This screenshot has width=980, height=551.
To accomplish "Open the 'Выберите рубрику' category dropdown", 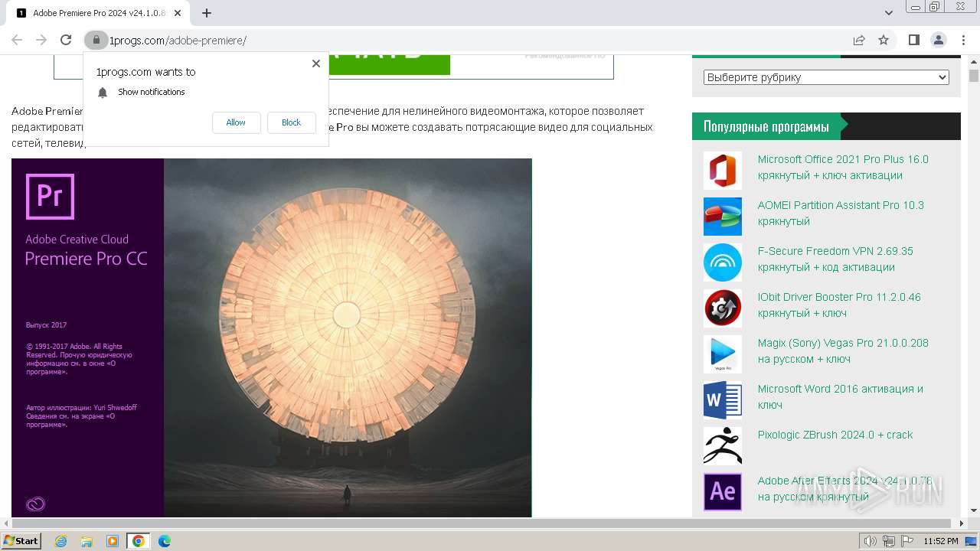I will (x=826, y=77).
